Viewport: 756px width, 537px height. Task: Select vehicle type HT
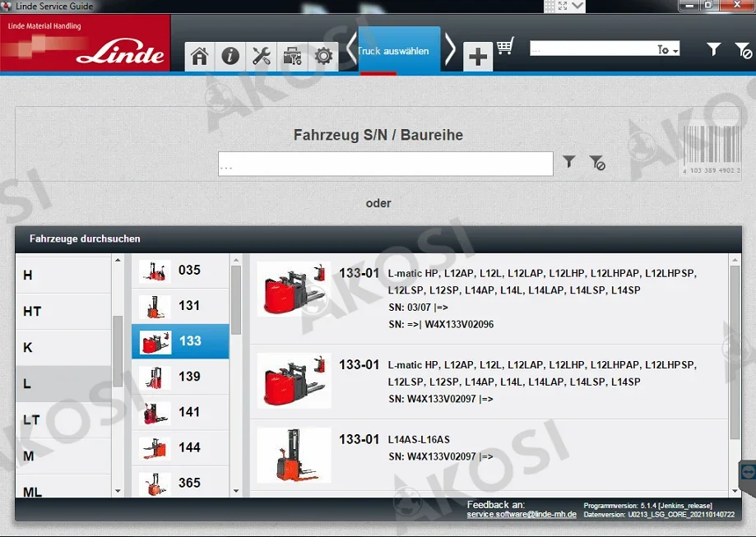(x=63, y=312)
